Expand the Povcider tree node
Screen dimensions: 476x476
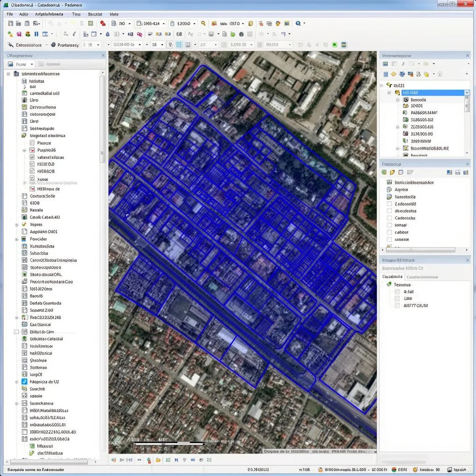click(17, 239)
